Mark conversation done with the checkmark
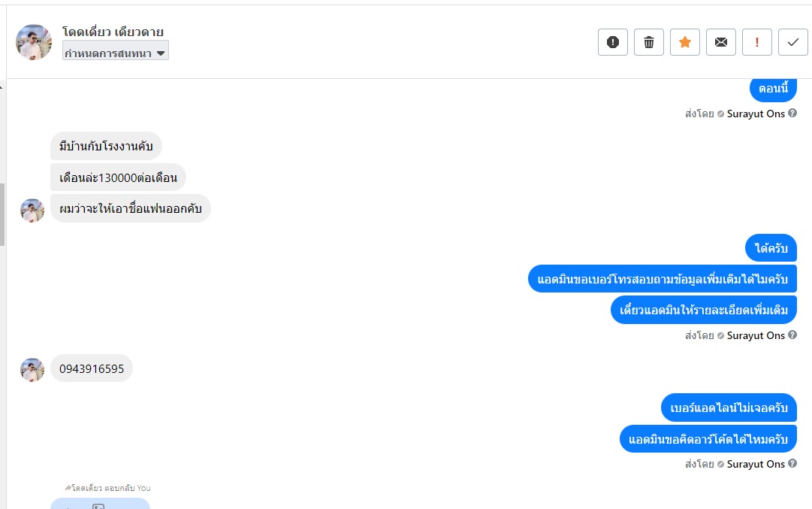This screenshot has width=812, height=509. (x=792, y=42)
